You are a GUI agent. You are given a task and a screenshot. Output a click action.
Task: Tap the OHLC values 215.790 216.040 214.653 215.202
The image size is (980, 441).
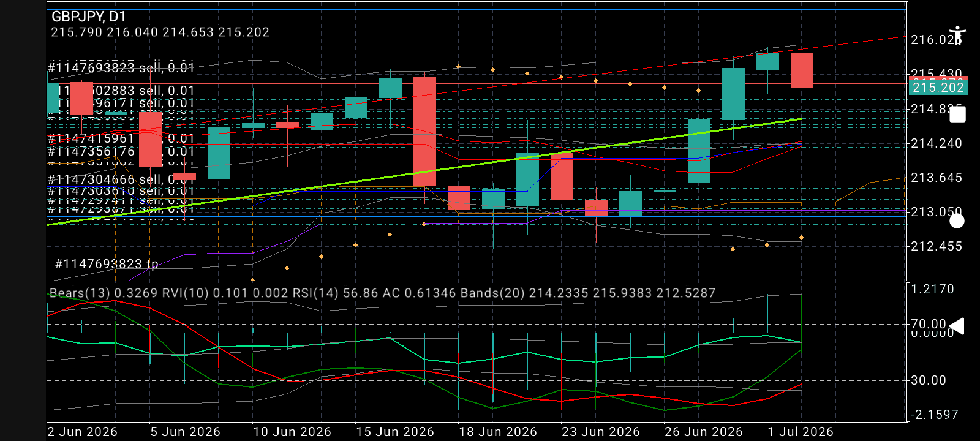point(160,32)
